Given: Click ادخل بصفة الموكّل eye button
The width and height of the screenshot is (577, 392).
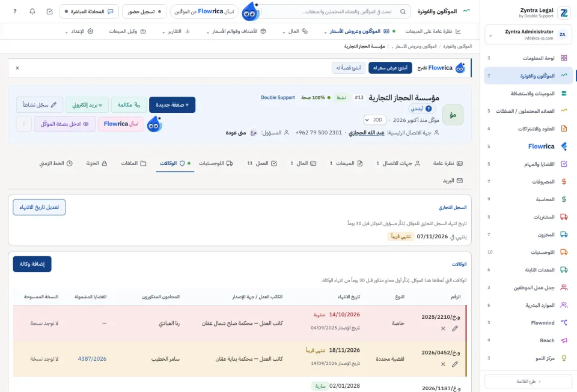Looking at the screenshot, I should (x=65, y=124).
